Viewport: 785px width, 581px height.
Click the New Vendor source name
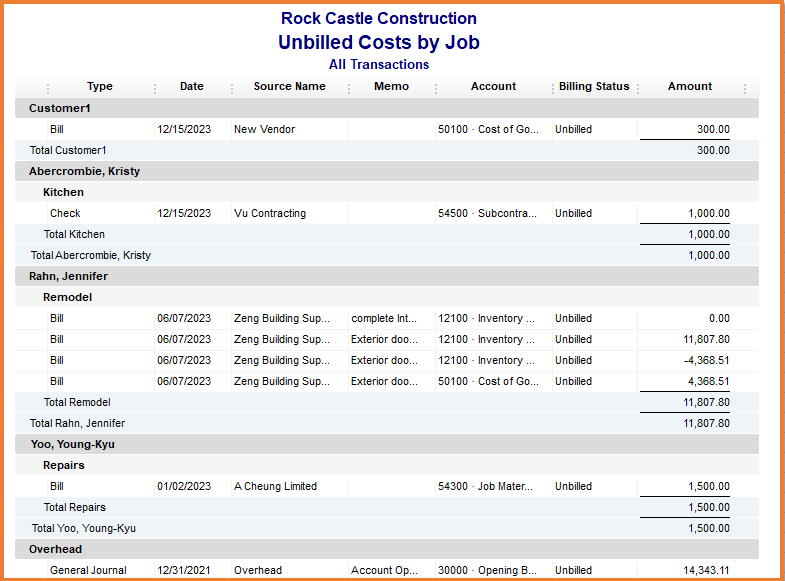tap(264, 129)
